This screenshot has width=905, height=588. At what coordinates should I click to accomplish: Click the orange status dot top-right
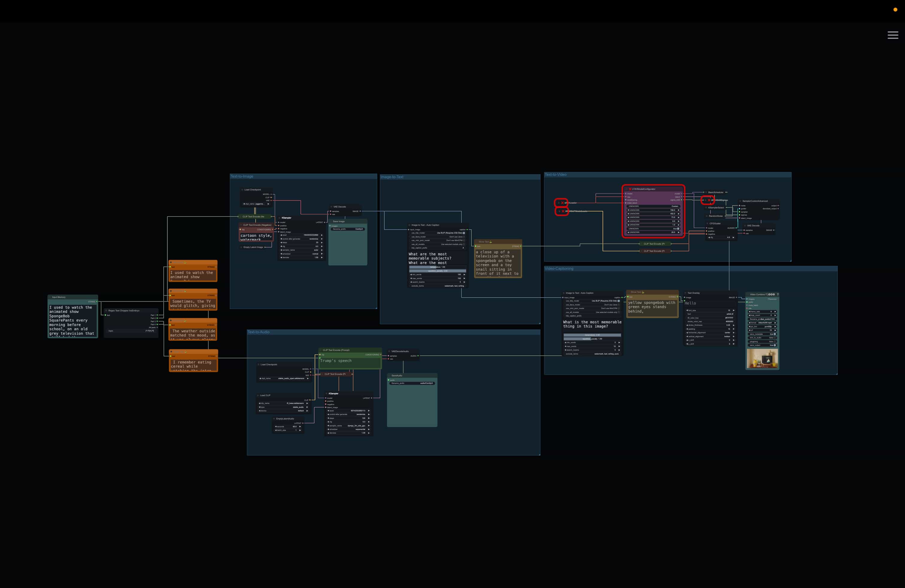point(895,10)
